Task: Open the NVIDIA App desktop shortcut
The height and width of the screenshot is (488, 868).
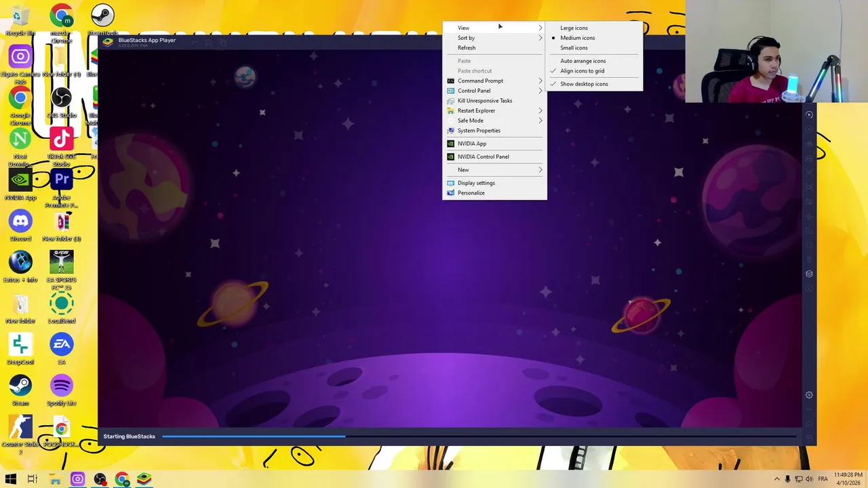Action: (20, 185)
